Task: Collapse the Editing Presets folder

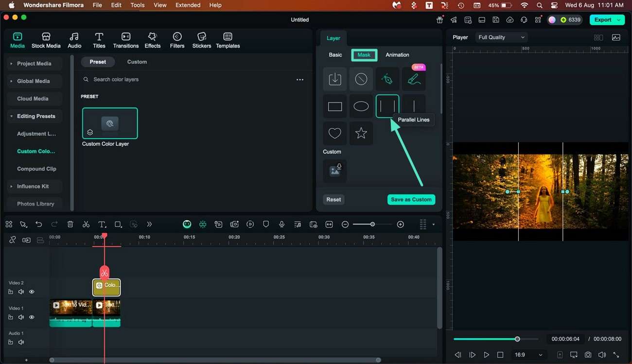Action: [11, 116]
